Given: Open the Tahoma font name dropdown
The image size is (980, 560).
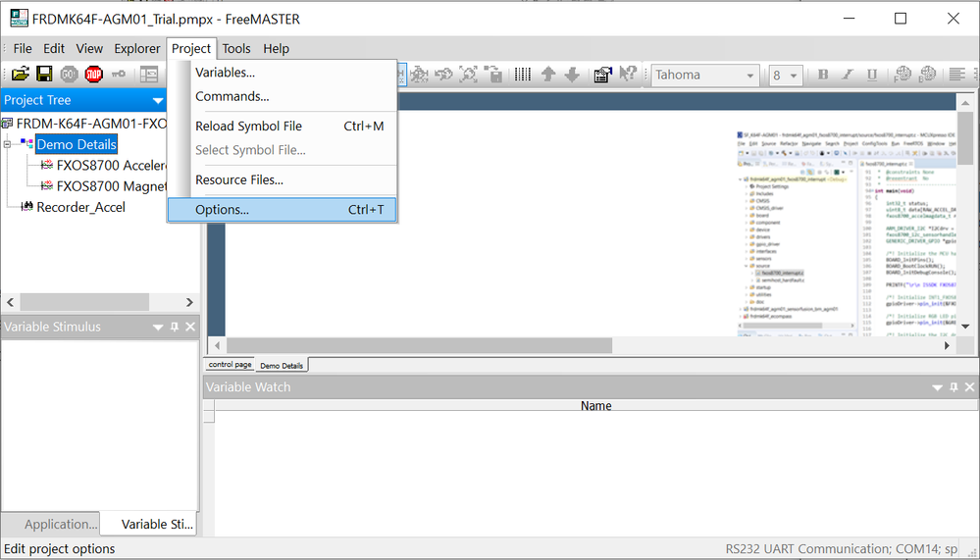Looking at the screenshot, I should 750,76.
